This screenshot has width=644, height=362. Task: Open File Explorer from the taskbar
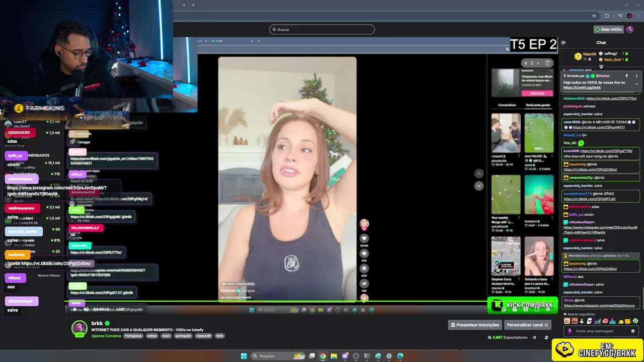[334, 356]
